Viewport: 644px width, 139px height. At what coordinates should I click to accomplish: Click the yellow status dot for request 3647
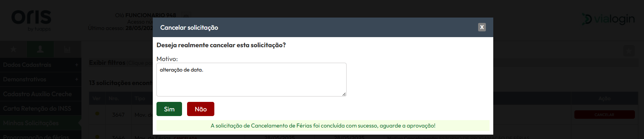[x=97, y=114]
